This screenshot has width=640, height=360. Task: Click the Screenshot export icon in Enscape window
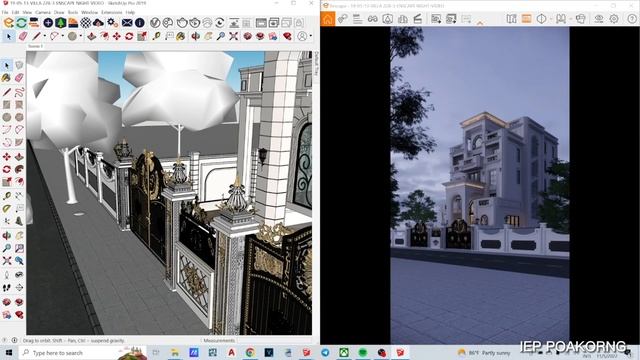click(436, 19)
